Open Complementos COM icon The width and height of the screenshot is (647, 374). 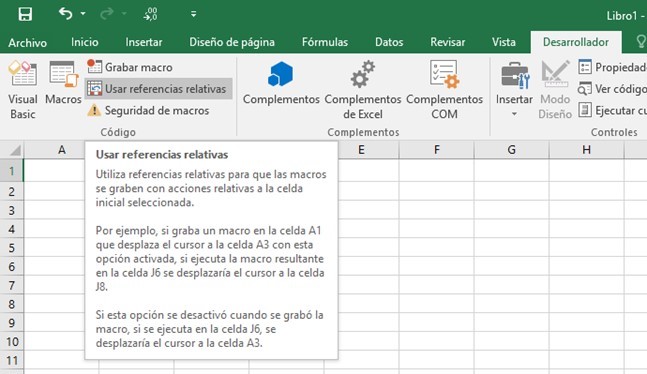[444, 74]
